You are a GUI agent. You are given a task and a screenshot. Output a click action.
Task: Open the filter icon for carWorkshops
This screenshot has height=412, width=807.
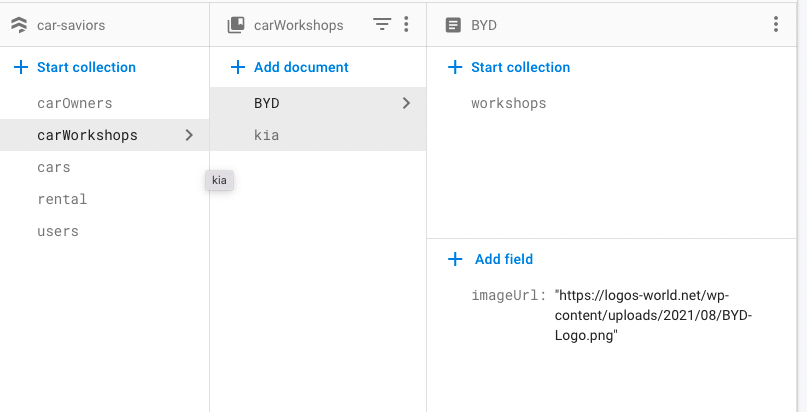coord(382,25)
